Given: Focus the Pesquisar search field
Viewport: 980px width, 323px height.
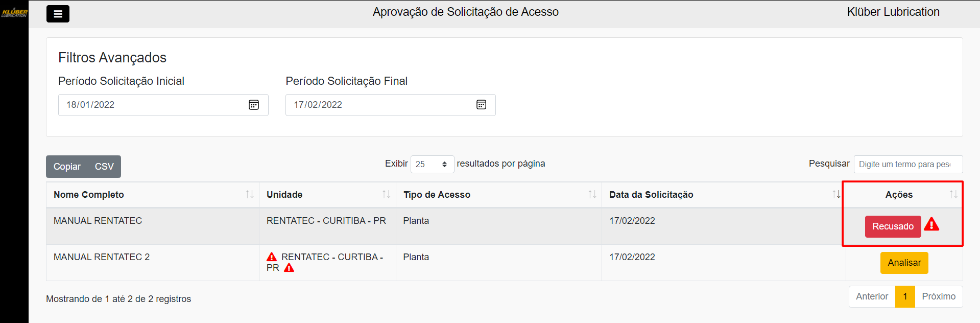Looking at the screenshot, I should (x=907, y=164).
